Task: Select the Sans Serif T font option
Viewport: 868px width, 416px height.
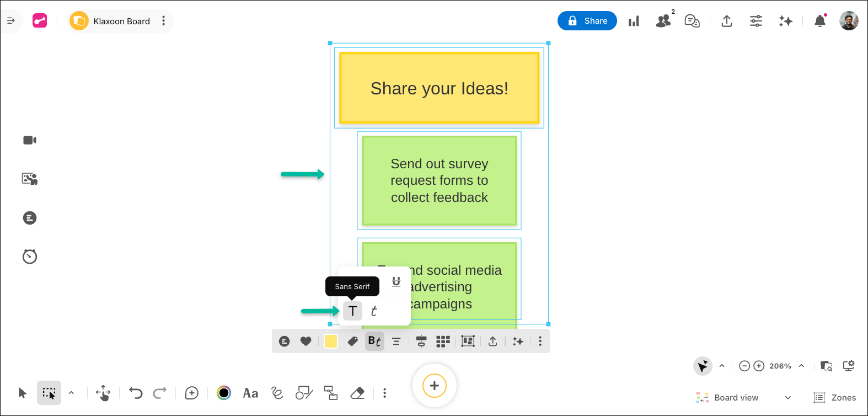Action: pyautogui.click(x=352, y=311)
